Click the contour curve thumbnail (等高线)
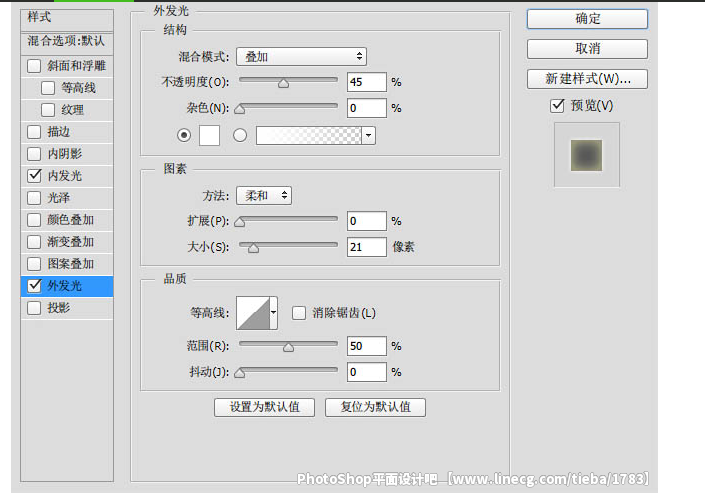The width and height of the screenshot is (705, 498). click(x=253, y=313)
